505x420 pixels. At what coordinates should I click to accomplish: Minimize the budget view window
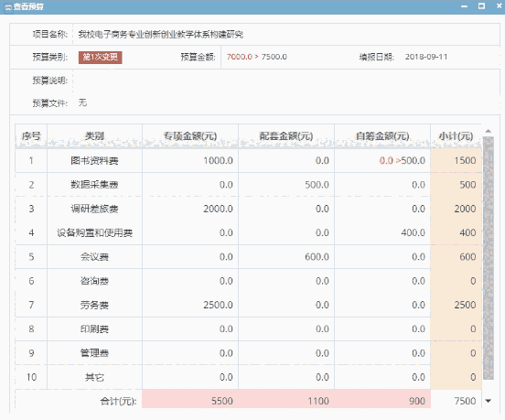[464, 6]
